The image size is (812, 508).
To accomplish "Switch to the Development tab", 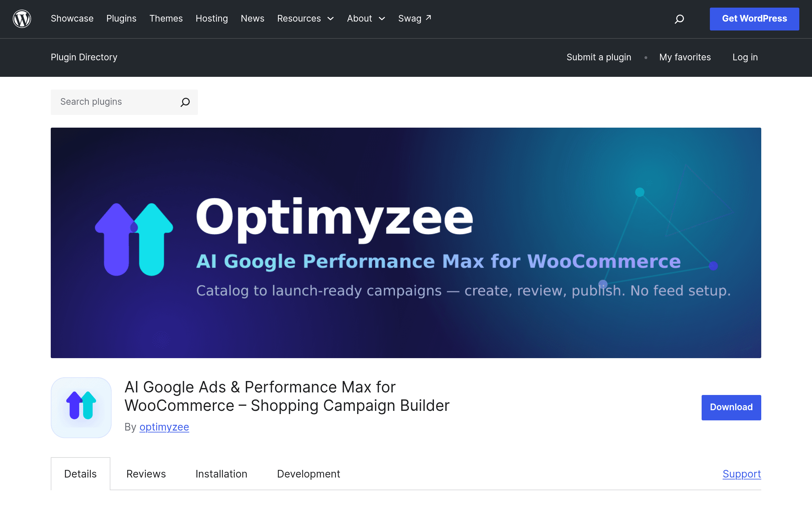I will [308, 474].
